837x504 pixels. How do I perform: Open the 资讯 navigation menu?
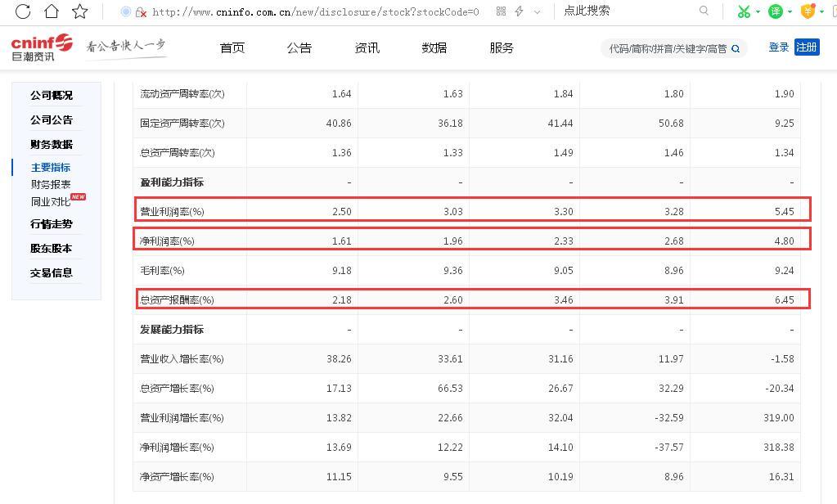pos(367,48)
